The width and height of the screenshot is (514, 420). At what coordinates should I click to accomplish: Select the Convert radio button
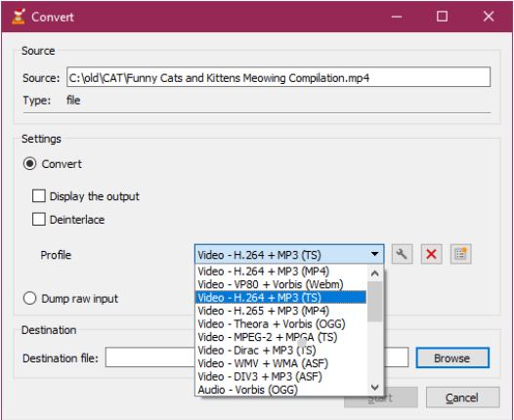pyautogui.click(x=29, y=163)
